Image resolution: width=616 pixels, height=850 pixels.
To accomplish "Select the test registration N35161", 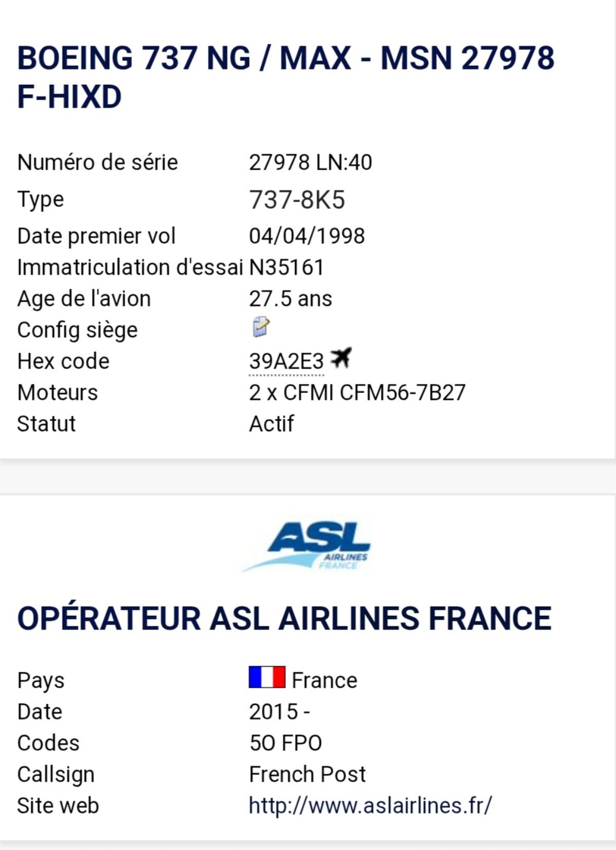I will pyautogui.click(x=286, y=268).
